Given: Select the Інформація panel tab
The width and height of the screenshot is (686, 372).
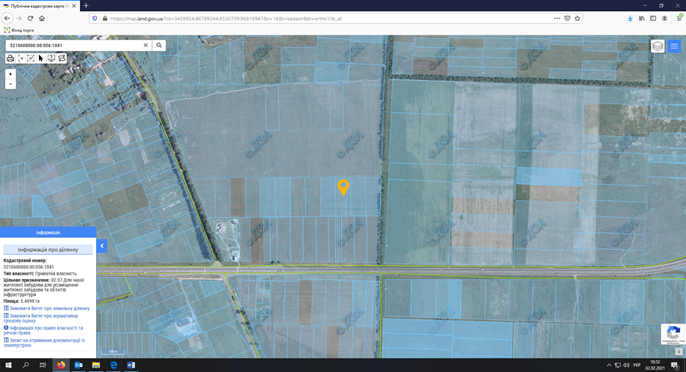Looking at the screenshot, I should [x=48, y=232].
